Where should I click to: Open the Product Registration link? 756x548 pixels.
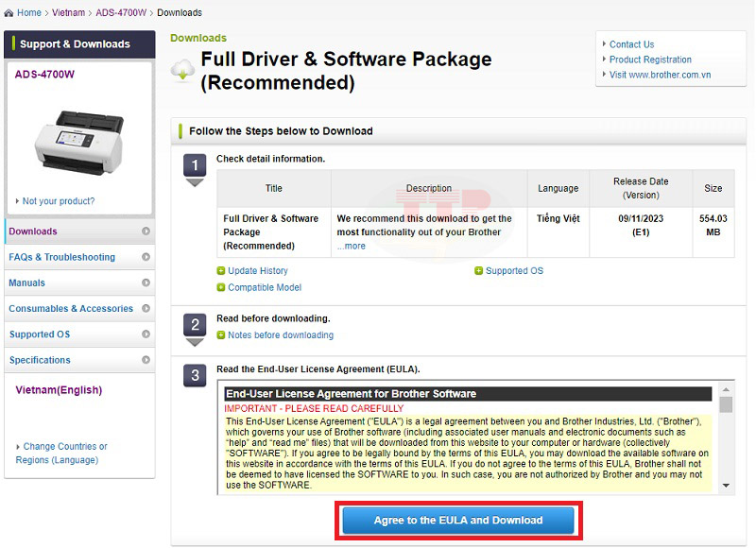point(650,60)
